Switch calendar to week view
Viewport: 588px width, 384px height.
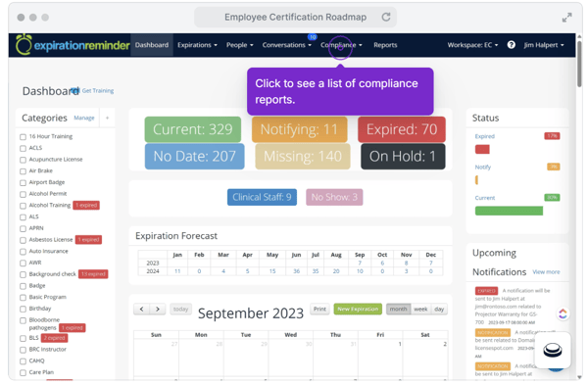tap(420, 309)
